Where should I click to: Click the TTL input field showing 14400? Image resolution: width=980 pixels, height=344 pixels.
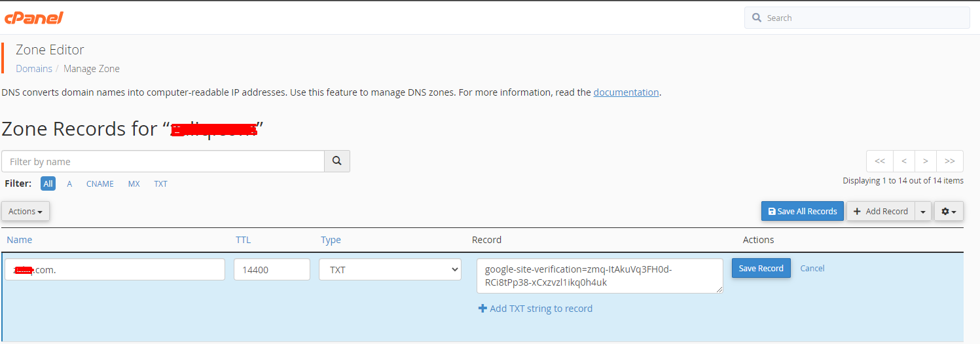(x=272, y=269)
